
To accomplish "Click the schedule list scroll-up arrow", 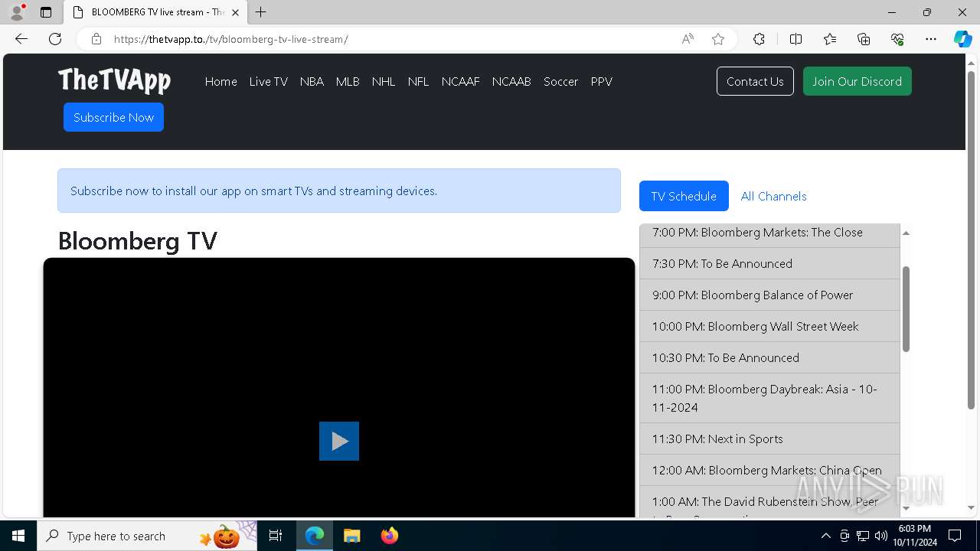I will click(x=906, y=233).
